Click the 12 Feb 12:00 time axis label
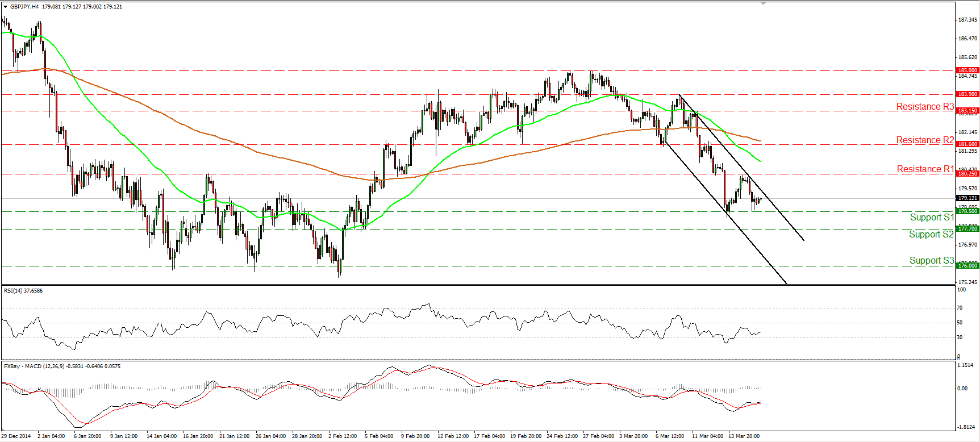Viewport: 980px width, 442px height. tap(453, 436)
